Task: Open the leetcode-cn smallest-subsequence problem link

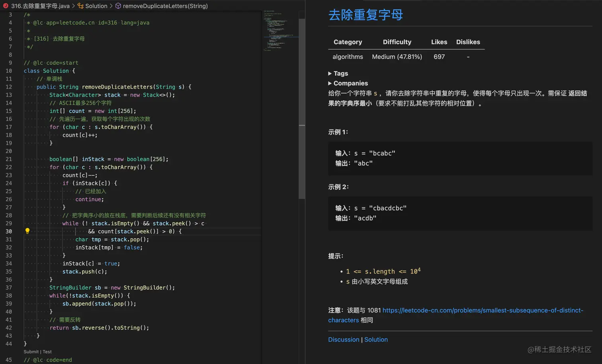Action: (x=455, y=315)
